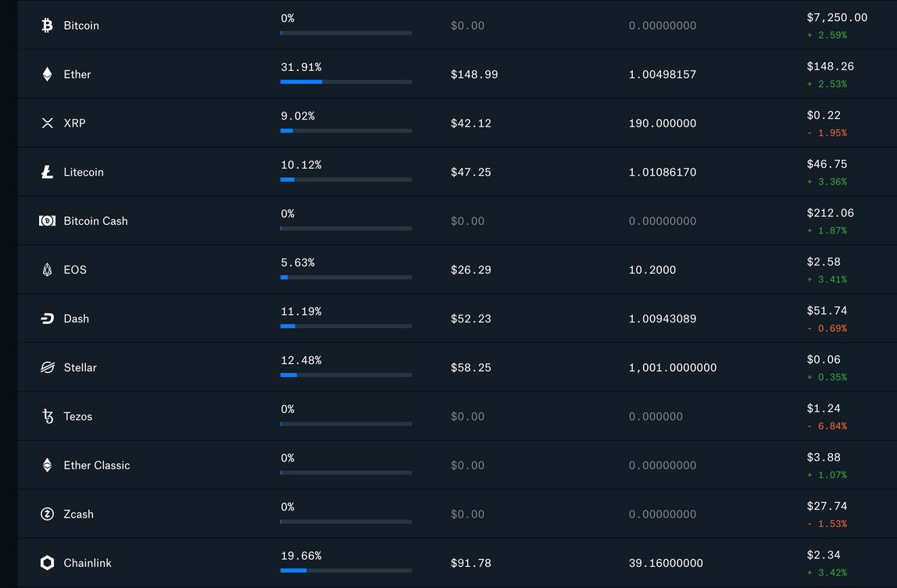Image resolution: width=897 pixels, height=588 pixels.
Task: Click the Chainlink hexagon icon
Action: 47,563
